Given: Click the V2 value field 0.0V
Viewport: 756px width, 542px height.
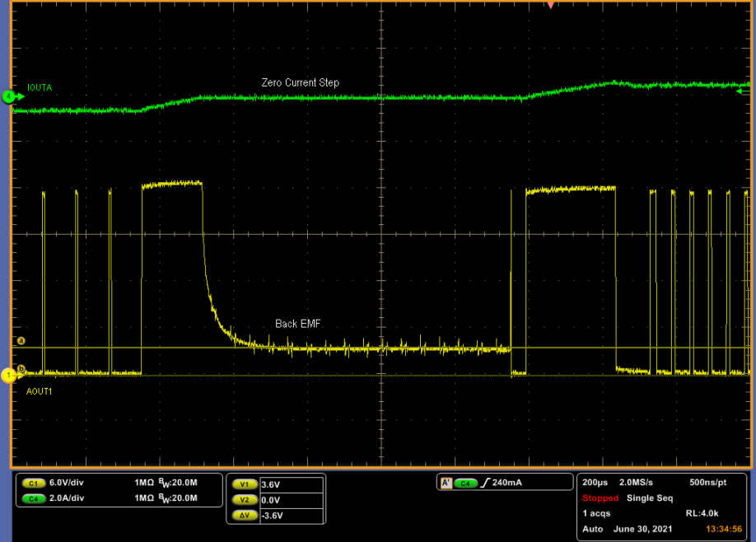Looking at the screenshot, I should [x=292, y=500].
